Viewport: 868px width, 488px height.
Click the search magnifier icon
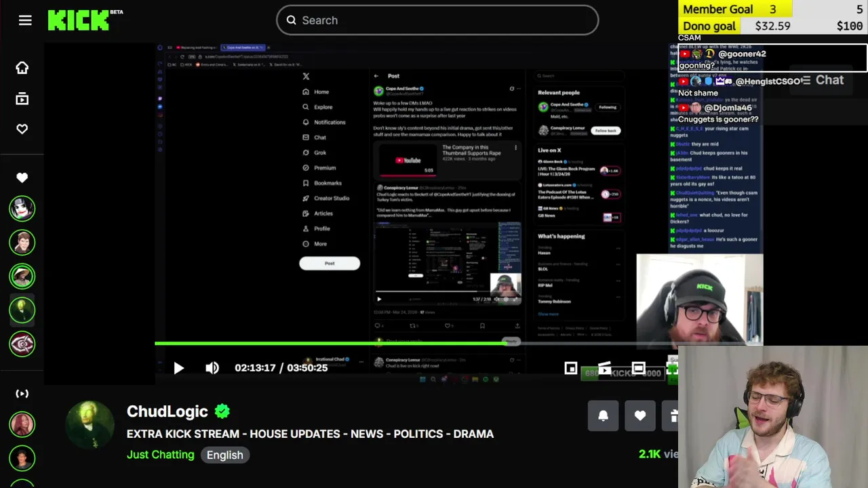pos(292,20)
